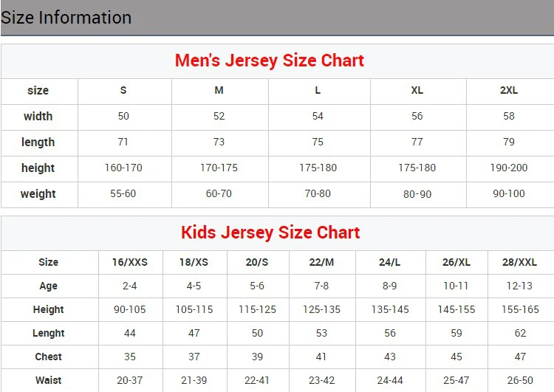Select men's height cell 190-200

click(x=509, y=168)
